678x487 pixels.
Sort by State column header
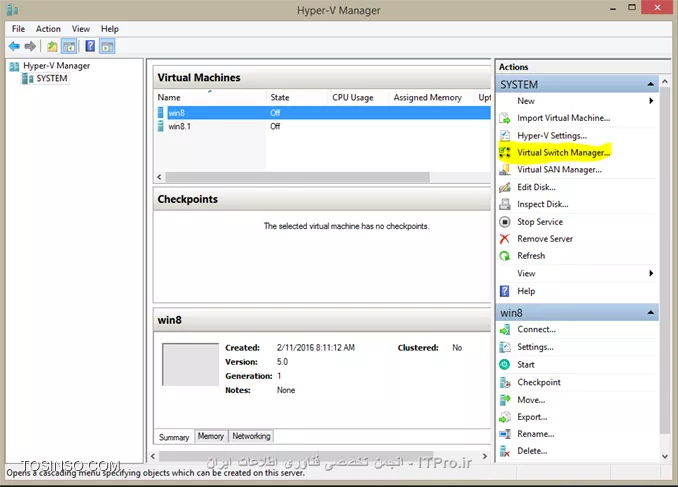297,98
